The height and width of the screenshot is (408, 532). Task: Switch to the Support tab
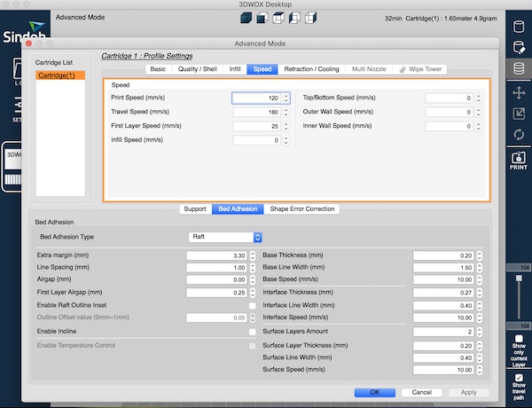[195, 209]
